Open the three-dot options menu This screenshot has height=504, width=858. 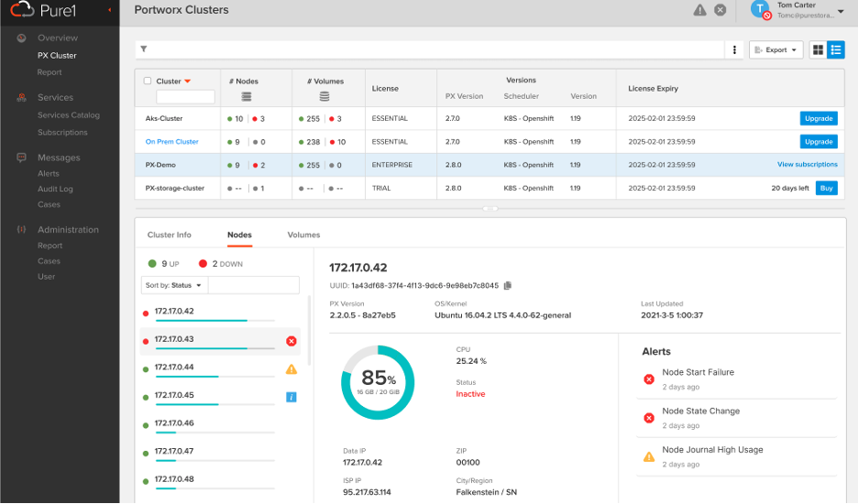click(x=734, y=49)
